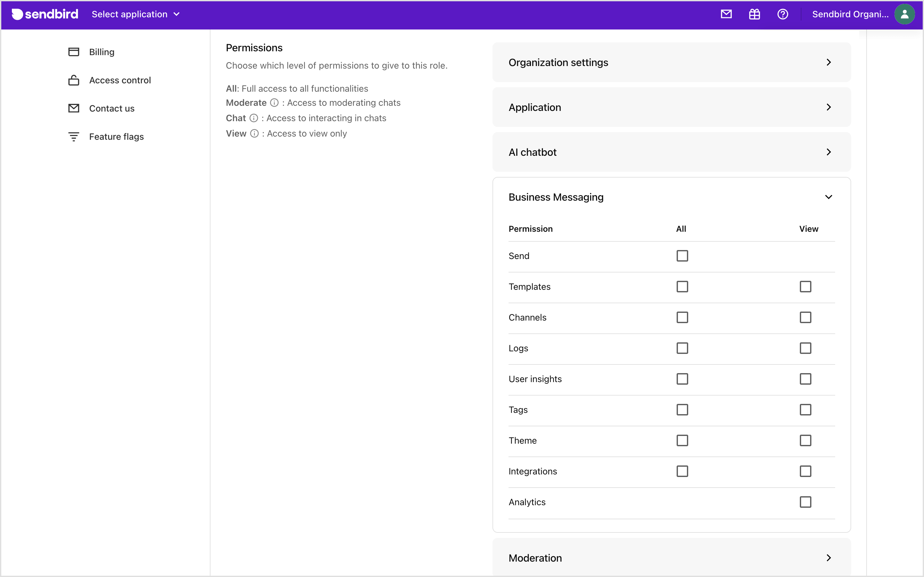
Task: Open the Moderation section
Action: [828, 557]
